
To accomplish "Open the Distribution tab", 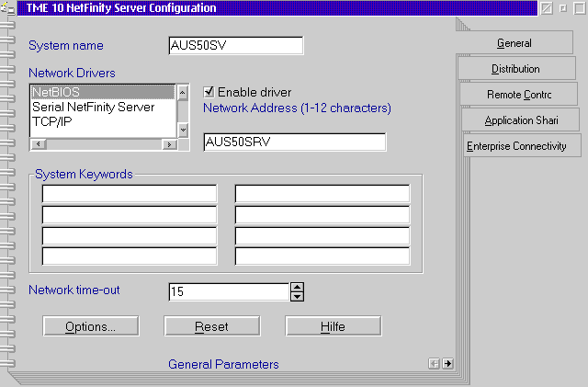I will tap(516, 69).
